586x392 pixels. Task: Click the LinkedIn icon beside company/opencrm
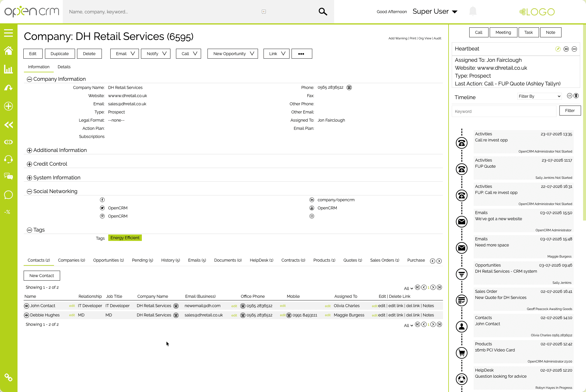click(x=312, y=200)
